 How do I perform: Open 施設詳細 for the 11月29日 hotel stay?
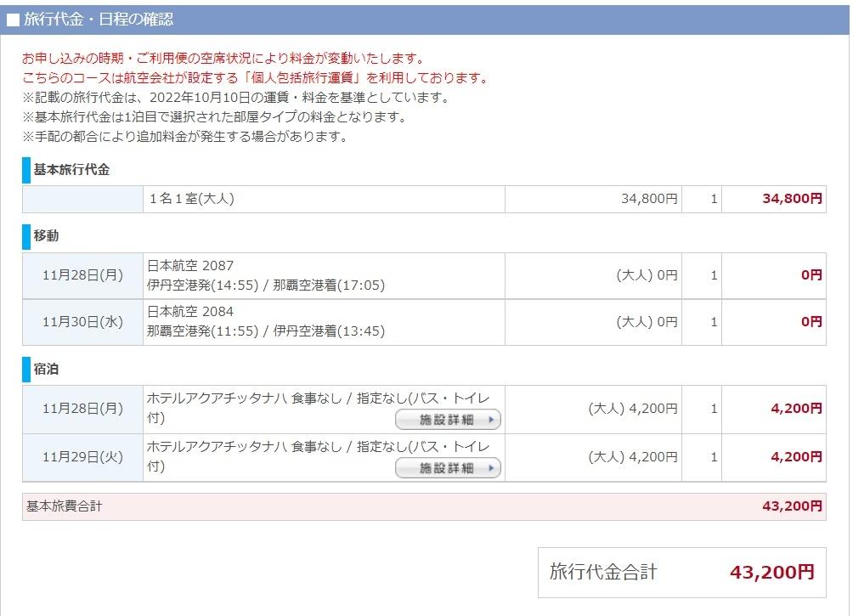tap(448, 468)
